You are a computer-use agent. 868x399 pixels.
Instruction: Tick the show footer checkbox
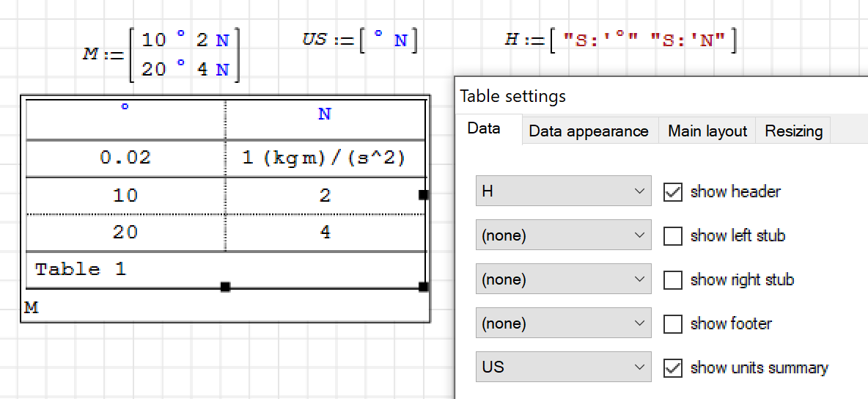[x=672, y=324]
